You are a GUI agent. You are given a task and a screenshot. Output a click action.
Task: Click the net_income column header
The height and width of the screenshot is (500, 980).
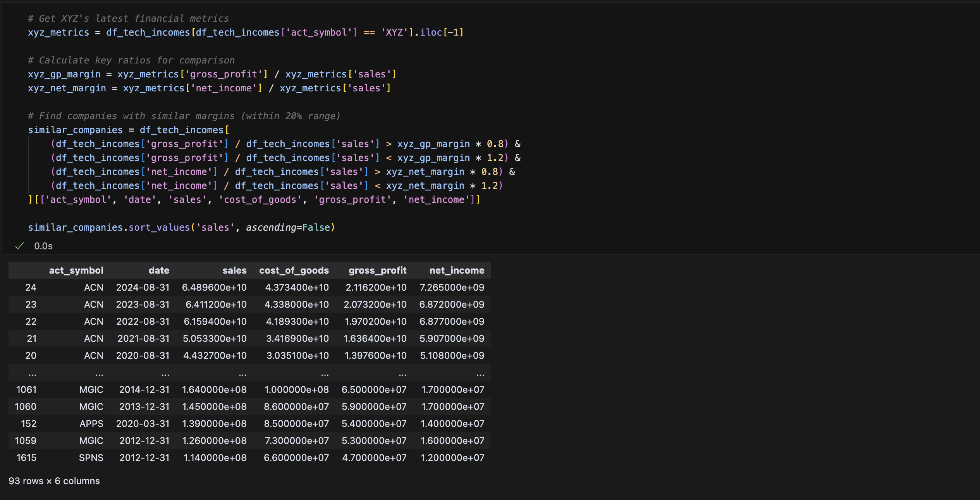click(457, 271)
